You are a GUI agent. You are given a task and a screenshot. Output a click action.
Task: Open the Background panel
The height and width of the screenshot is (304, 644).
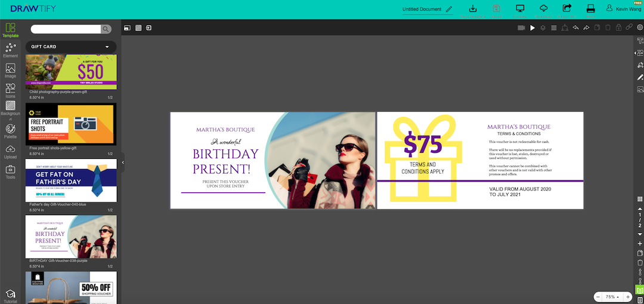[x=10, y=109]
